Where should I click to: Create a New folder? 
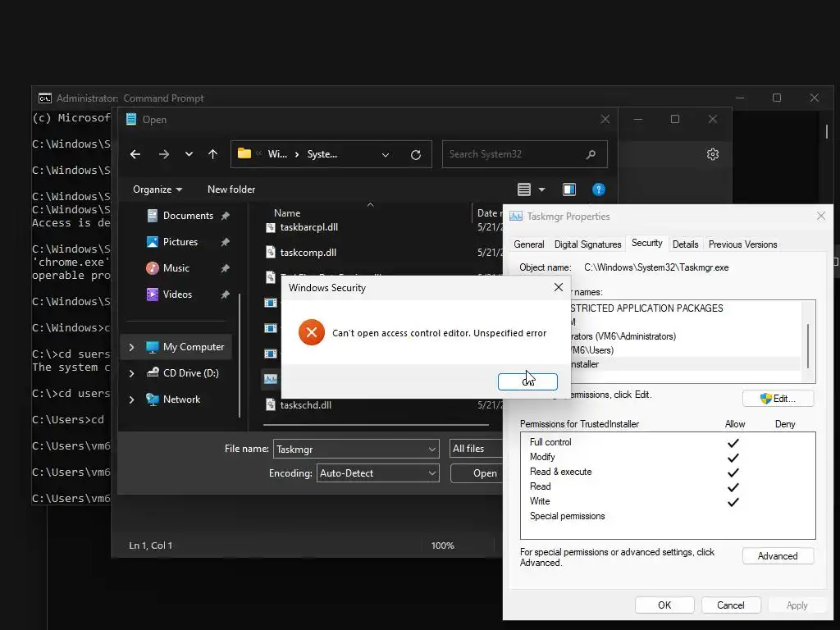[231, 189]
